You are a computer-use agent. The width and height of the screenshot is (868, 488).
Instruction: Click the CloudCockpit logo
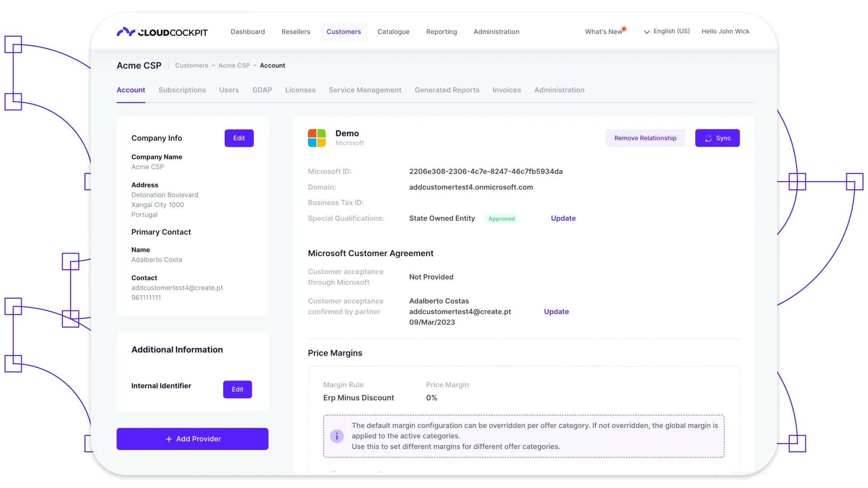point(161,32)
